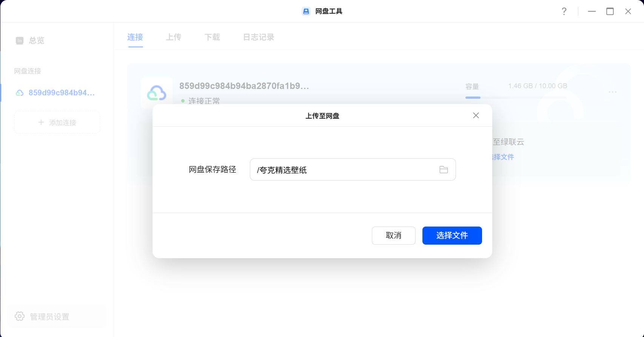
Task: Open the 日志记录 tab
Action: [259, 37]
